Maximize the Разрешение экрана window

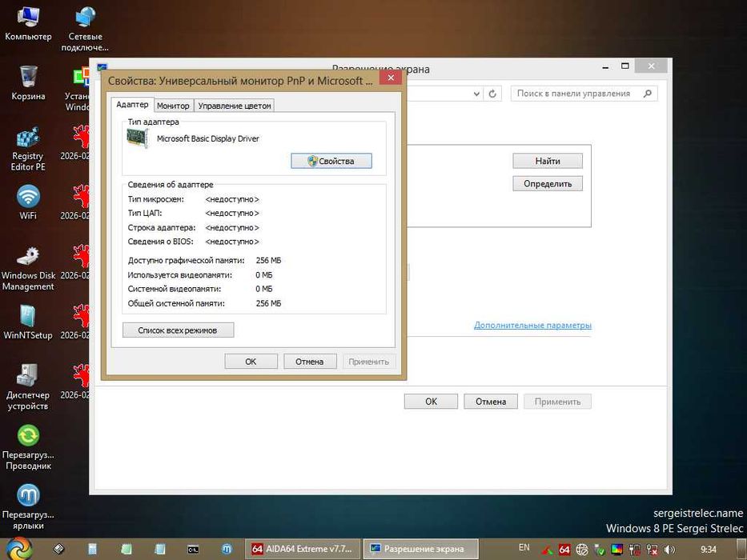[625, 66]
